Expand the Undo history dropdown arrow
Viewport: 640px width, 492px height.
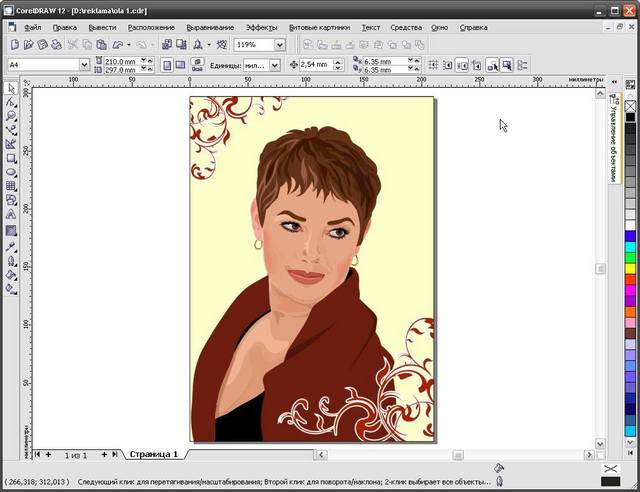(129, 45)
